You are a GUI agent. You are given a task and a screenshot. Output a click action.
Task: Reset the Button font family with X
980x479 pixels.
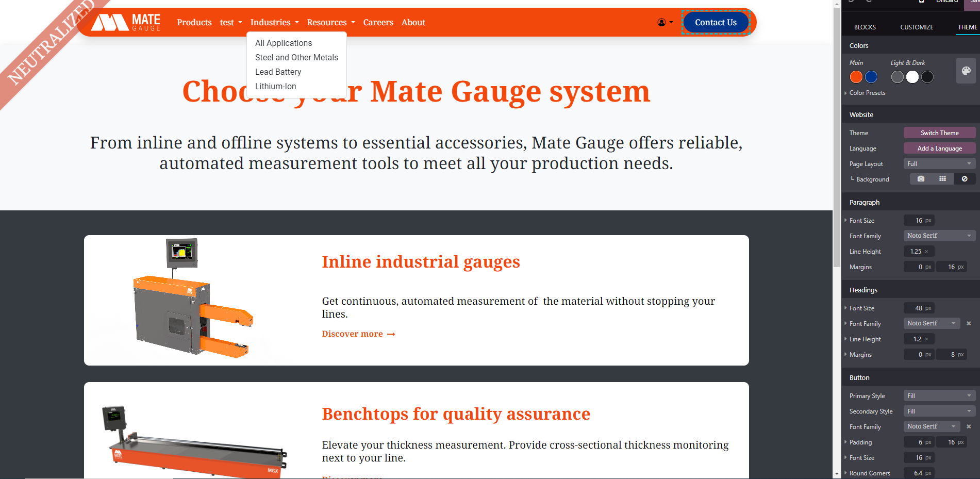(969, 426)
